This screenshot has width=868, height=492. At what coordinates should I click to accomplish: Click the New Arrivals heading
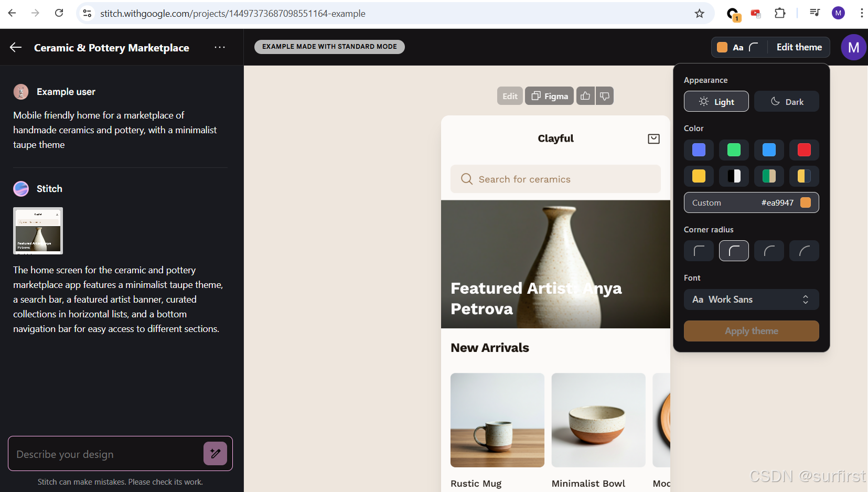490,348
